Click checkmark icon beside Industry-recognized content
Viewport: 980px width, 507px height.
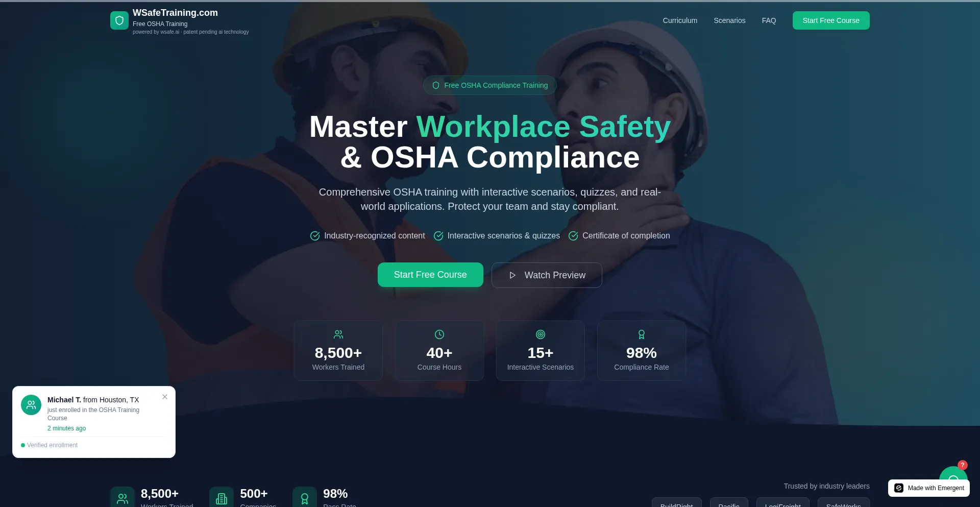[x=315, y=236]
